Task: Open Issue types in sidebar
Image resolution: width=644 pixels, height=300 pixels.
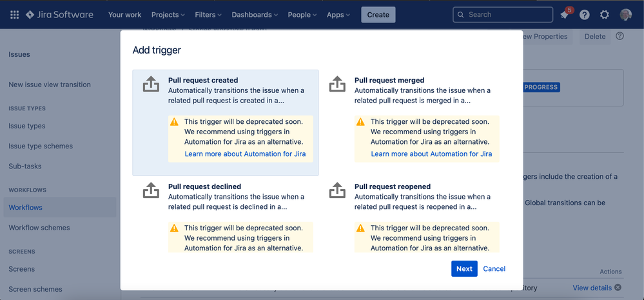Action: pyautogui.click(x=27, y=126)
